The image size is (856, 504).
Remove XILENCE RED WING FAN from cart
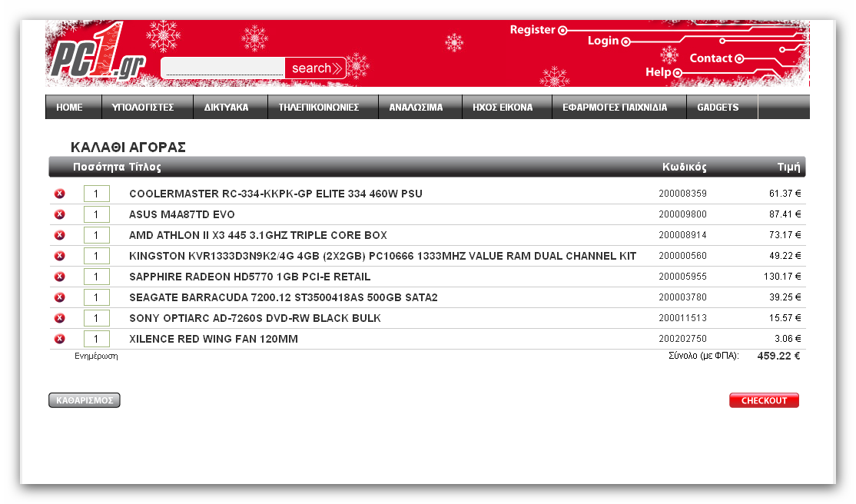pos(59,339)
